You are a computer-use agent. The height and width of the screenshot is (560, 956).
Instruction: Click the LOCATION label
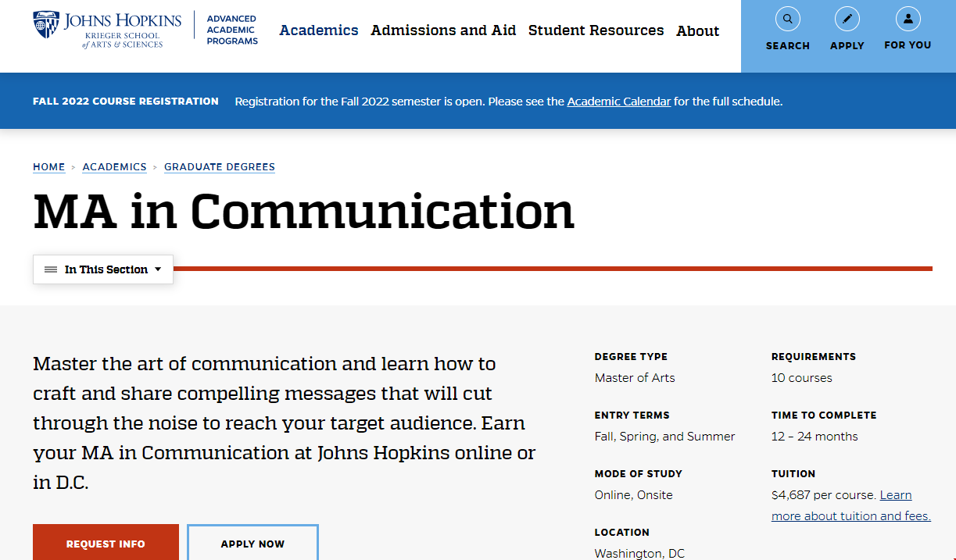pyautogui.click(x=622, y=533)
